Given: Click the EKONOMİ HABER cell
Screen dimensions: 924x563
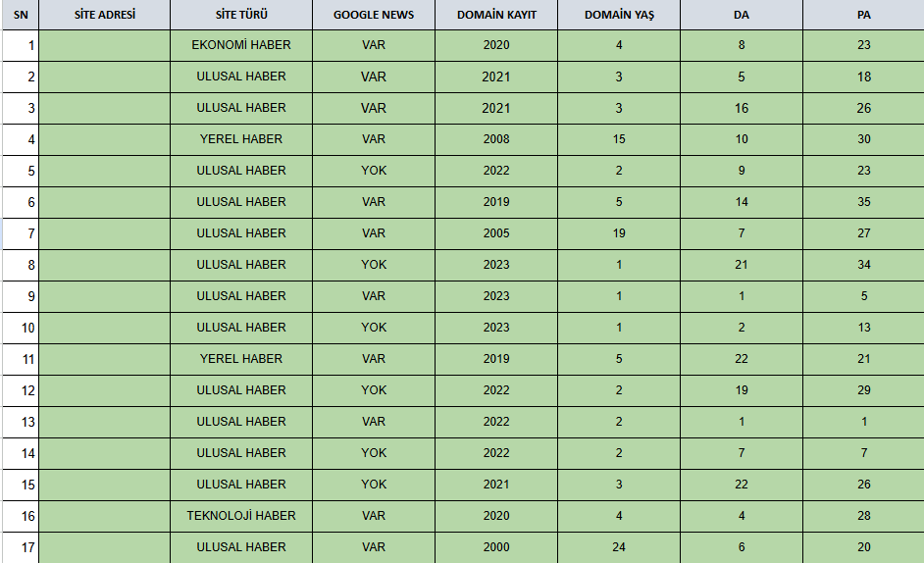Looking at the screenshot, I should [x=241, y=45].
